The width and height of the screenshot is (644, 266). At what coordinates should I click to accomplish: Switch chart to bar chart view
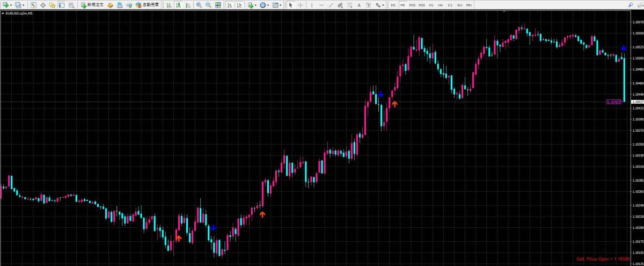click(x=169, y=5)
